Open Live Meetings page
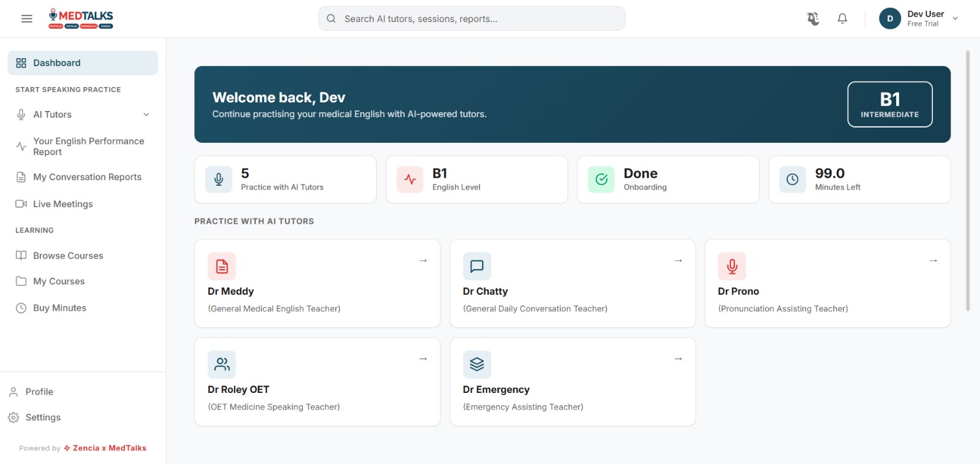 point(83,204)
